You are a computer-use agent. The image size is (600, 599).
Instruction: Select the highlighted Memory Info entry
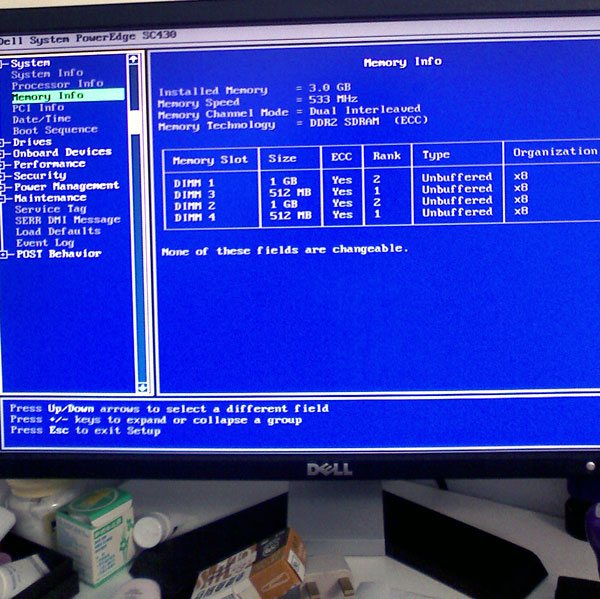pyautogui.click(x=48, y=96)
